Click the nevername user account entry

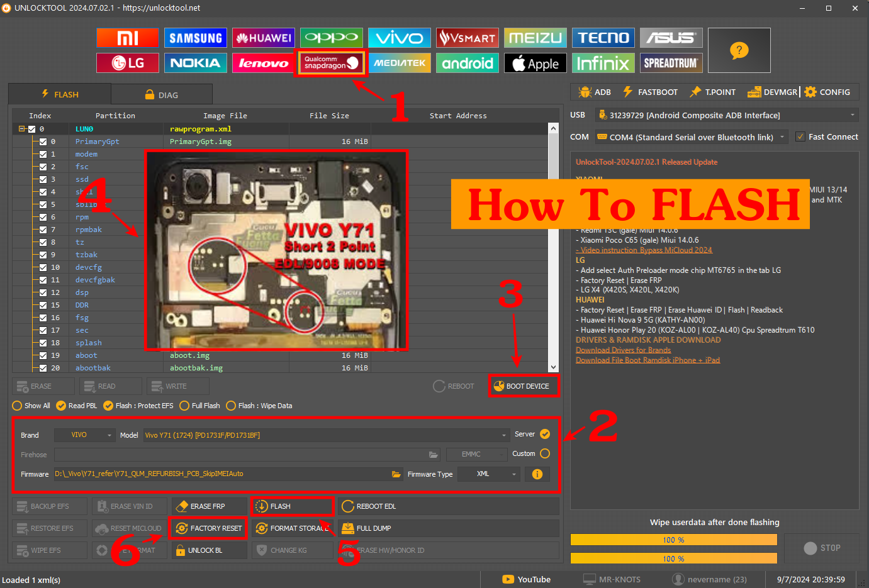click(x=709, y=579)
